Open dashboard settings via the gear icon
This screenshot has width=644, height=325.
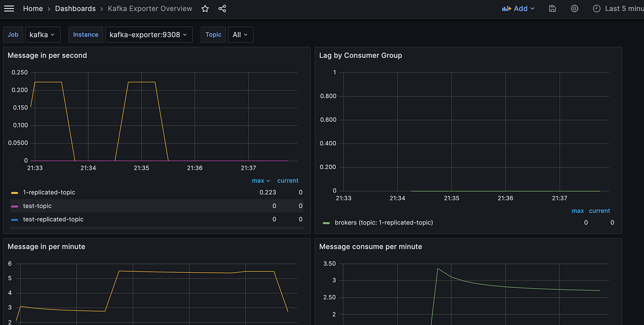point(574,9)
